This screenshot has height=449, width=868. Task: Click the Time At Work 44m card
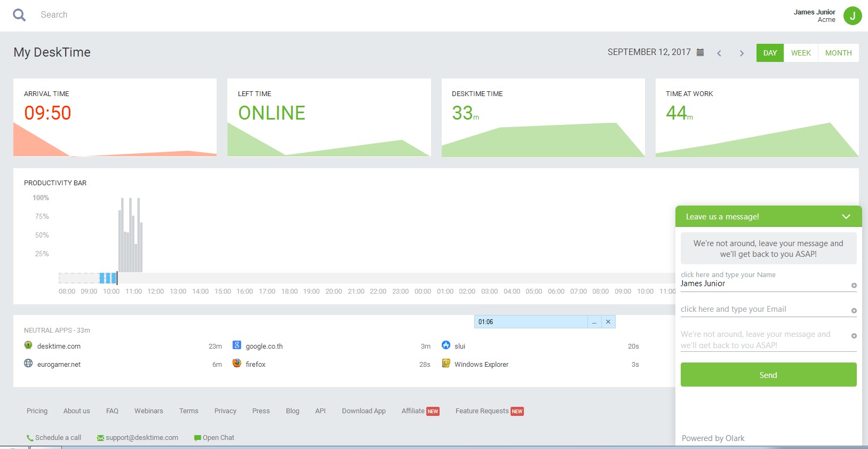(x=757, y=117)
